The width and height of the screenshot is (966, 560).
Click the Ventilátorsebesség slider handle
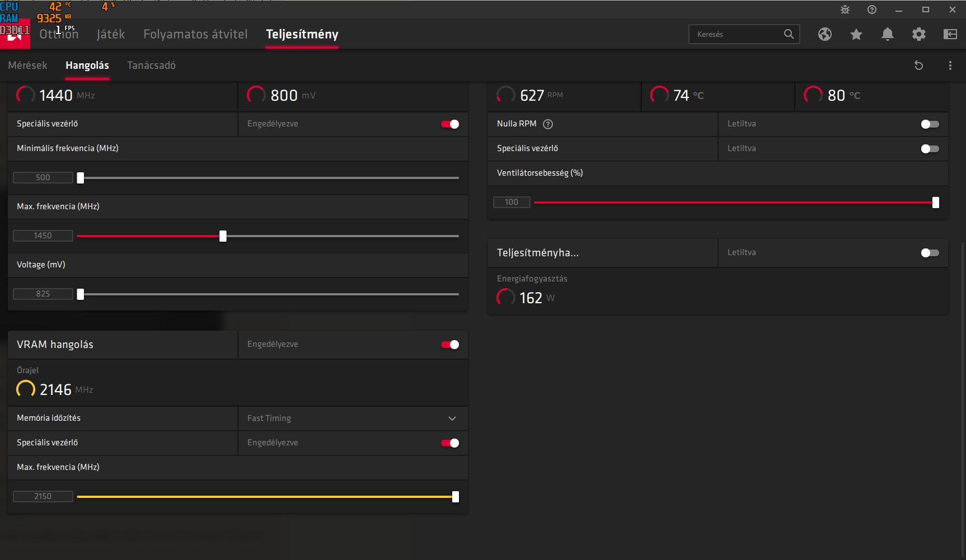pyautogui.click(x=935, y=203)
